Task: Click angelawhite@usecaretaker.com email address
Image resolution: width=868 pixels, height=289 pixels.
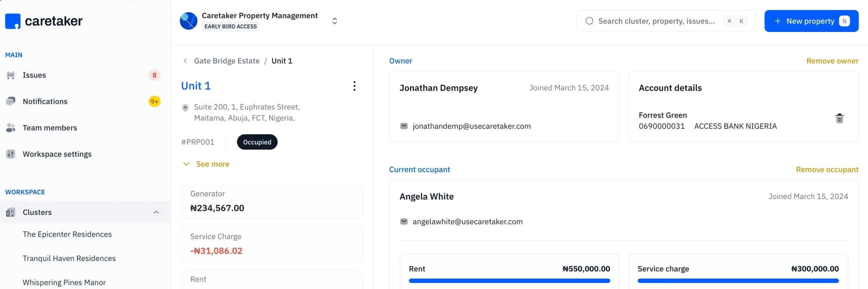Action: coord(467,221)
